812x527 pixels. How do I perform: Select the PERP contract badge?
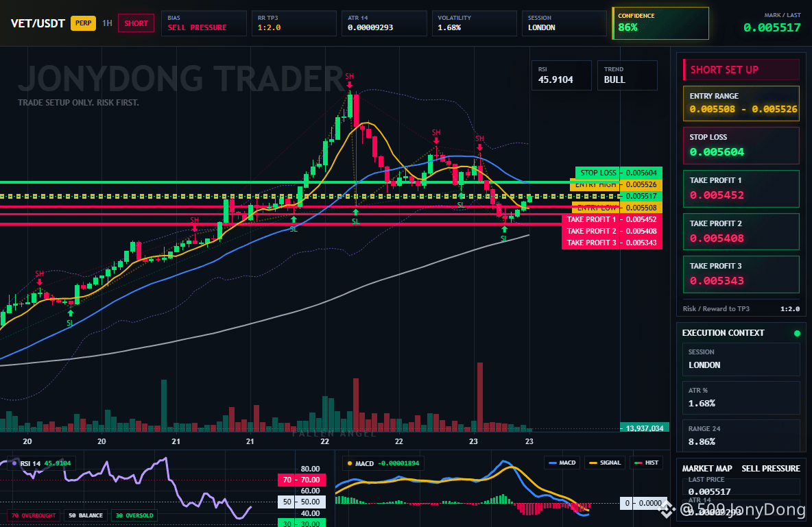pyautogui.click(x=84, y=23)
